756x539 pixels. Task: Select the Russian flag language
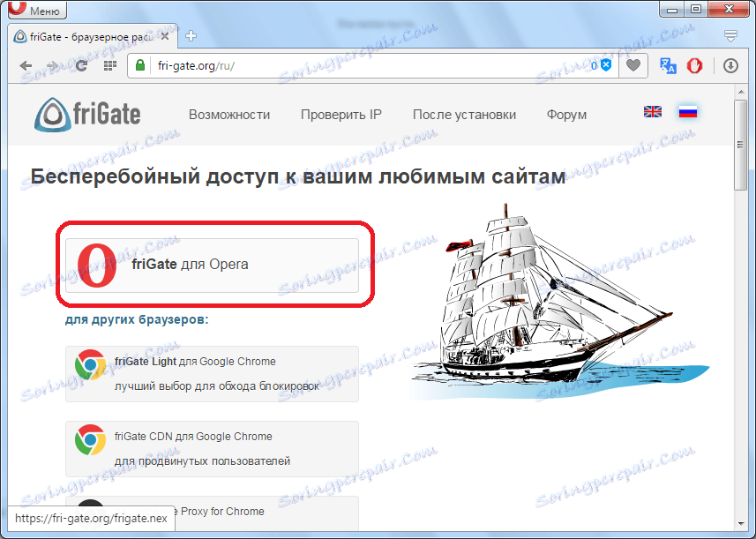(688, 112)
